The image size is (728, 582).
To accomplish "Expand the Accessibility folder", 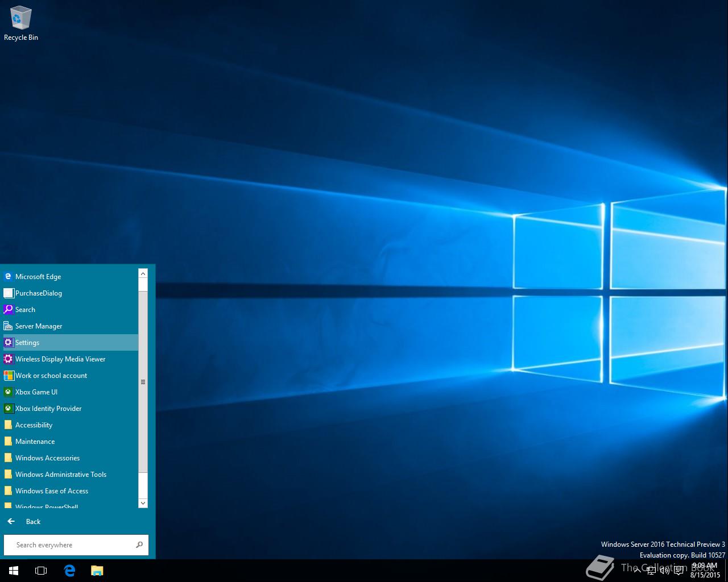I will click(71, 425).
